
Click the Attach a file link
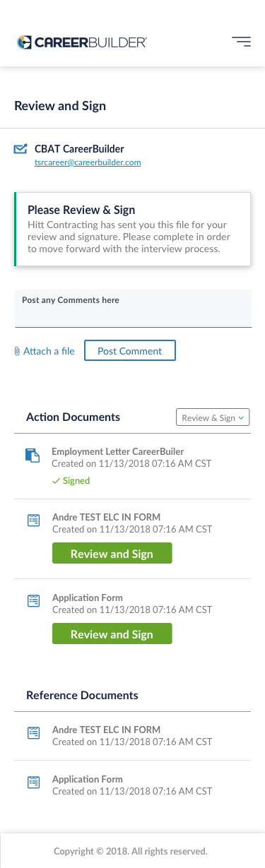coord(49,351)
